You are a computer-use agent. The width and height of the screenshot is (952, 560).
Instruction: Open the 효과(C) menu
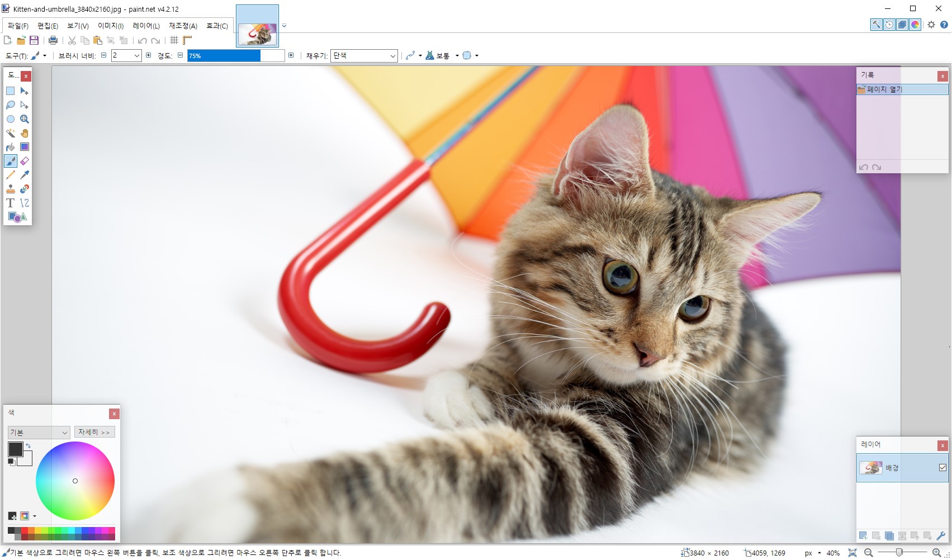[x=217, y=26]
